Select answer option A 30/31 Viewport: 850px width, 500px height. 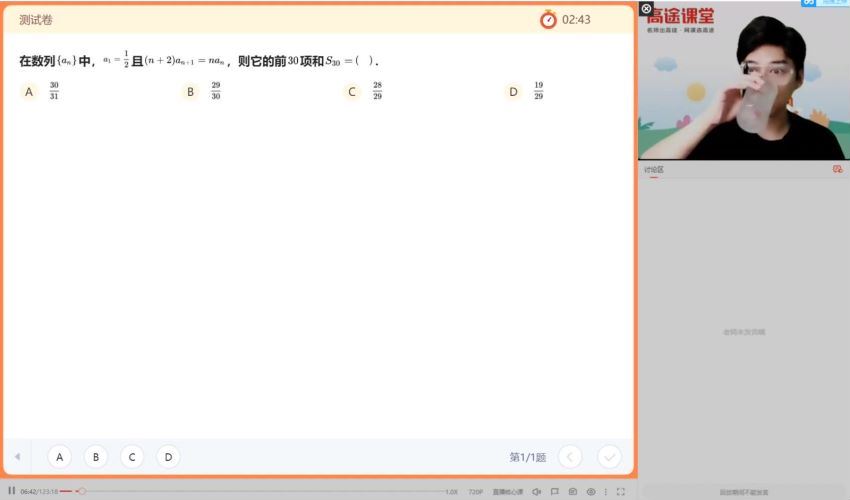pos(29,92)
